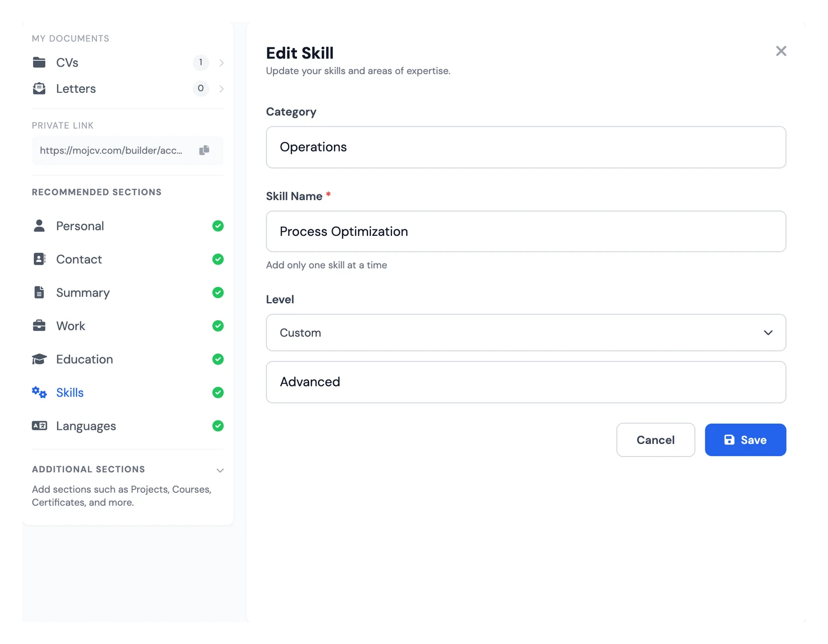
Task: Click the green checkmark next to Languages
Action: click(x=218, y=426)
